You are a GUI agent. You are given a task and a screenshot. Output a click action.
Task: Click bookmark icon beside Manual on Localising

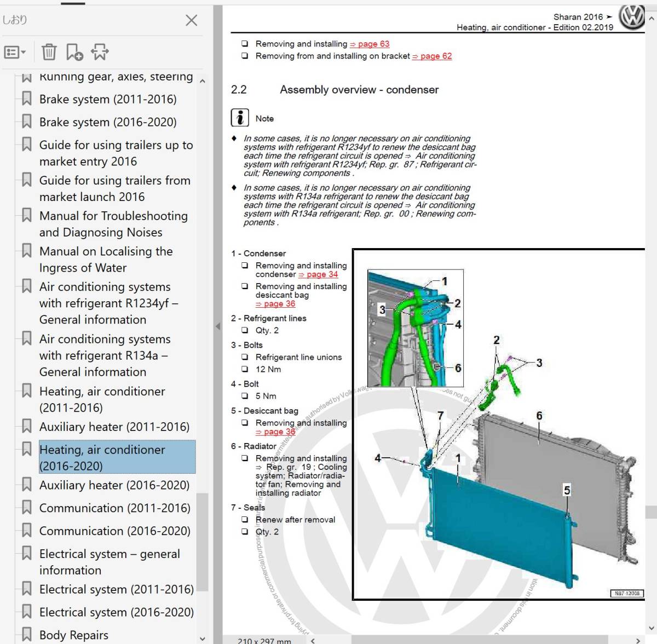[x=26, y=251]
